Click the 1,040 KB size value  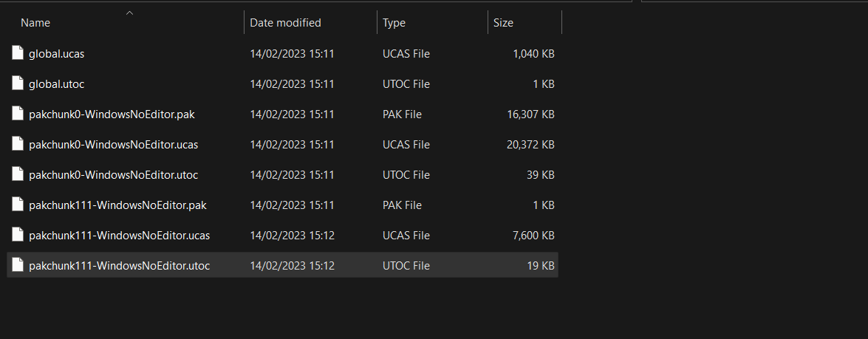click(x=533, y=54)
